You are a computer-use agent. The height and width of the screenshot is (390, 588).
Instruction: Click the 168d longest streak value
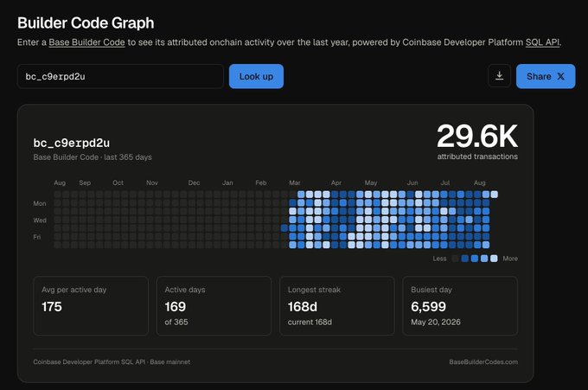(x=303, y=307)
